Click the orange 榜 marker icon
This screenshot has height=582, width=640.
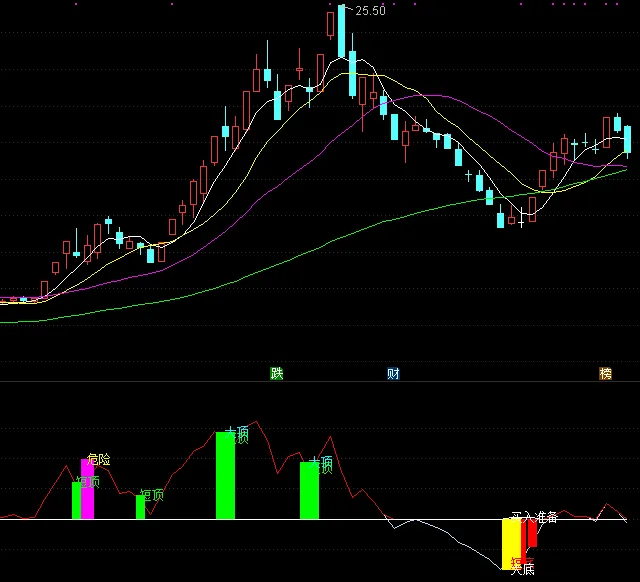[x=605, y=373]
